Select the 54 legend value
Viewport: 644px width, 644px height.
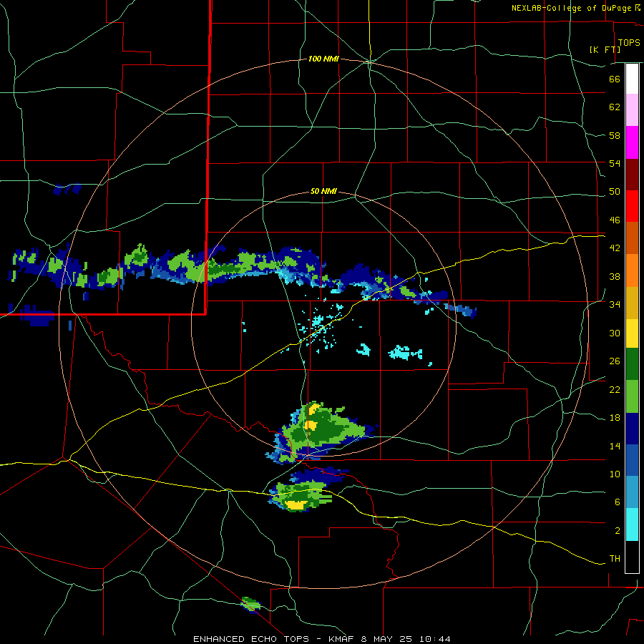pos(615,163)
